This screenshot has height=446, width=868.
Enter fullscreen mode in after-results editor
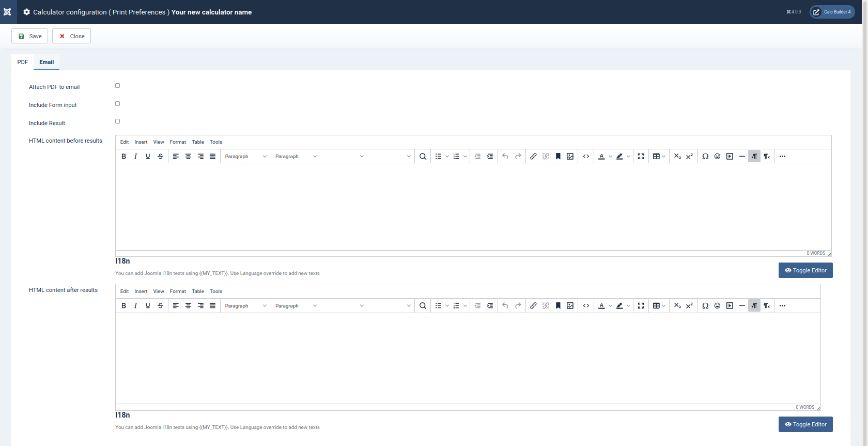pos(641,305)
